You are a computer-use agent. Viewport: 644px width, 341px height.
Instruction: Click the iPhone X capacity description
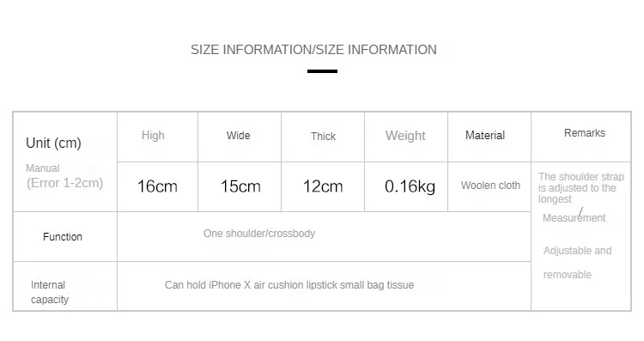pyautogui.click(x=289, y=284)
